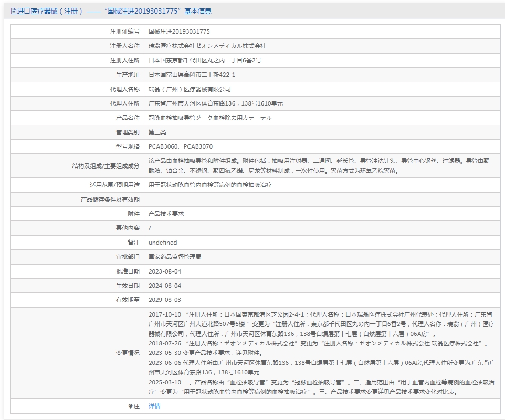Click the 生效日期 label
Screen dimensions: 505x420
click(x=128, y=286)
